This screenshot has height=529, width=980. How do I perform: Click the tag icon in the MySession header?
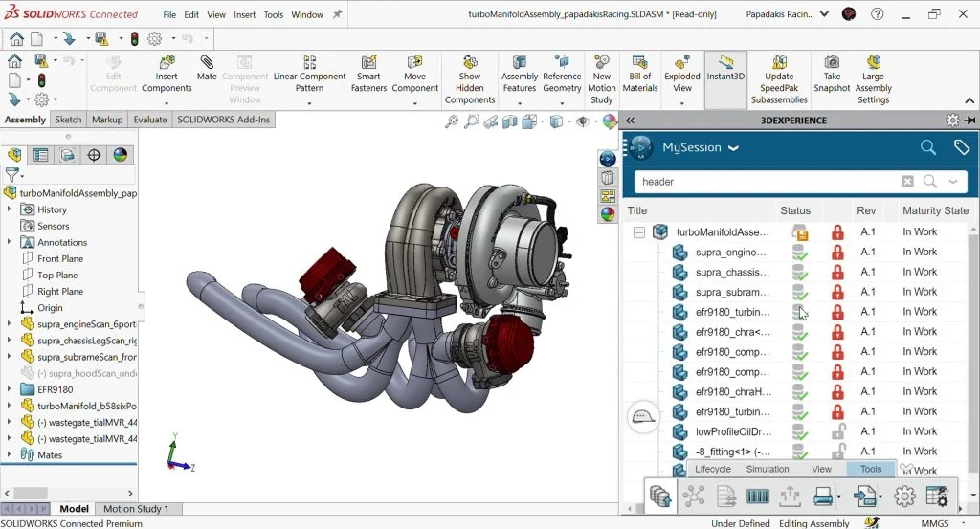pos(962,147)
